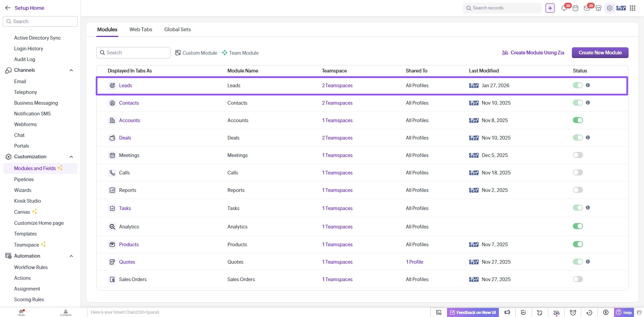Viewport: 644px width, 317px height.
Task: Click the announcement megaphone icon at bottom
Action: [x=507, y=312]
